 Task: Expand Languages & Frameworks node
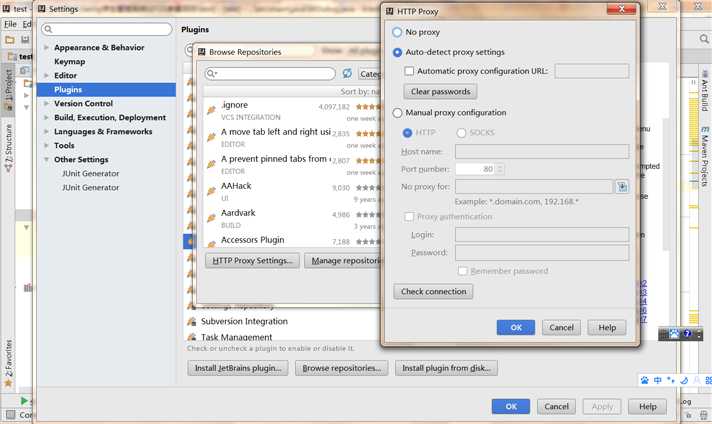[46, 132]
